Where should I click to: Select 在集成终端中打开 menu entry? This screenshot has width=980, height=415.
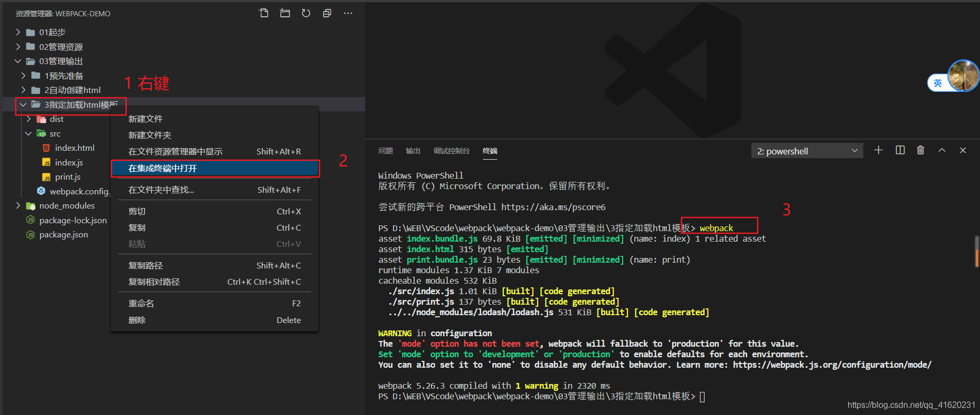tap(214, 168)
